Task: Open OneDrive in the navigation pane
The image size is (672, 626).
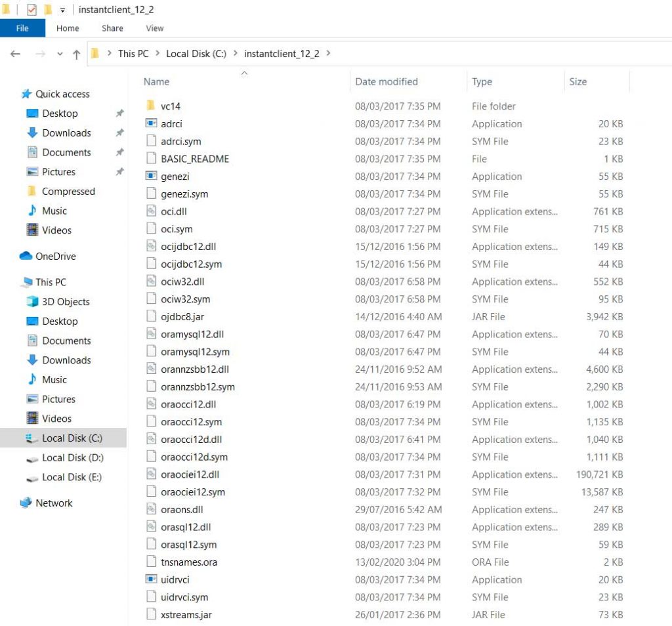Action: pos(55,257)
